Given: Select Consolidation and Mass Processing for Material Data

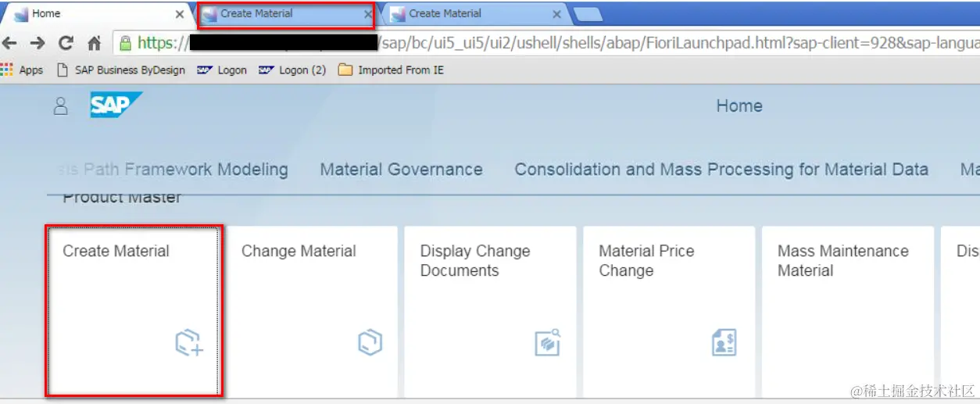Looking at the screenshot, I should tap(721, 170).
